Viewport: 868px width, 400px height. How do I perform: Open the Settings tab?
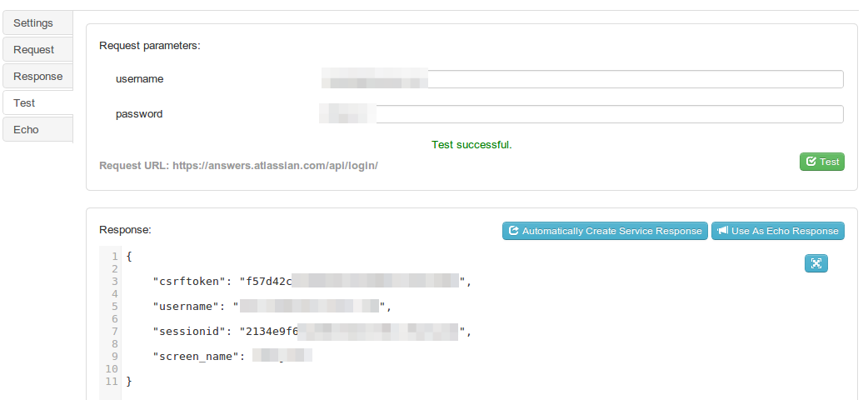(x=34, y=23)
